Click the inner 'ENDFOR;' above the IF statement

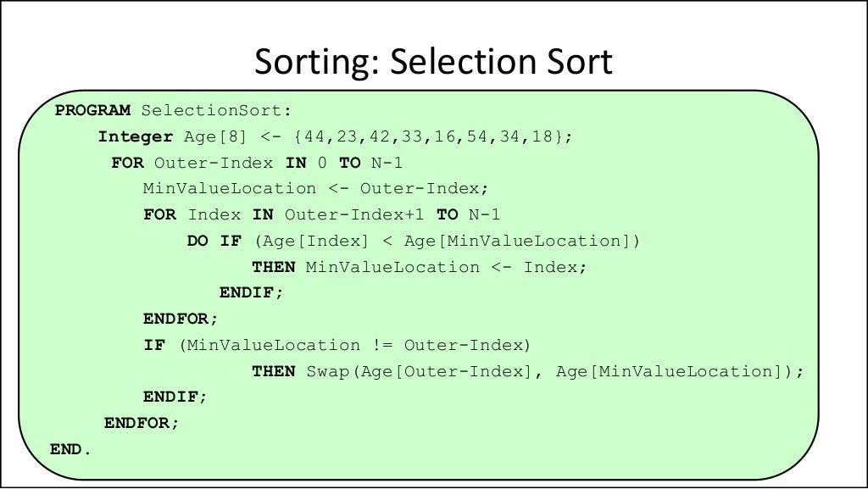point(181,319)
